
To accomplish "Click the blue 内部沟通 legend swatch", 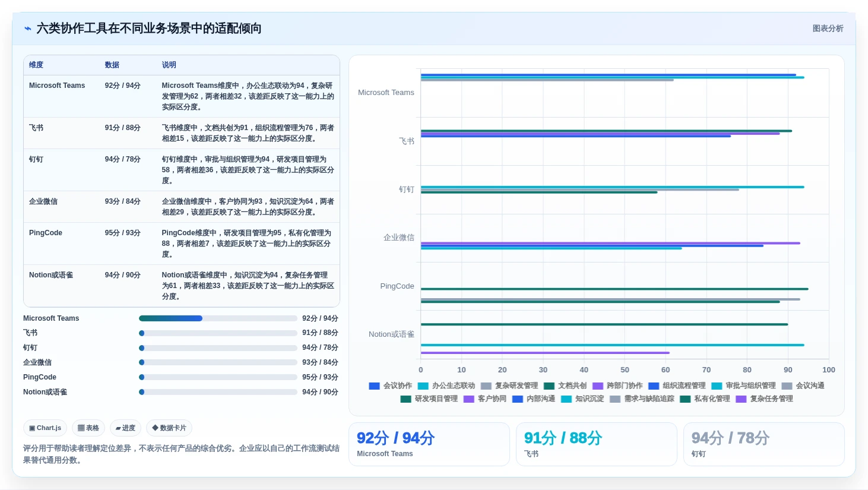I will [x=517, y=399].
